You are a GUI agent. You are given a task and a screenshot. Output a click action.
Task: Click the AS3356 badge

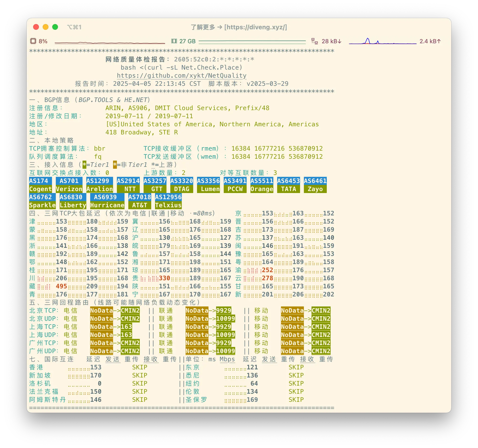208,181
